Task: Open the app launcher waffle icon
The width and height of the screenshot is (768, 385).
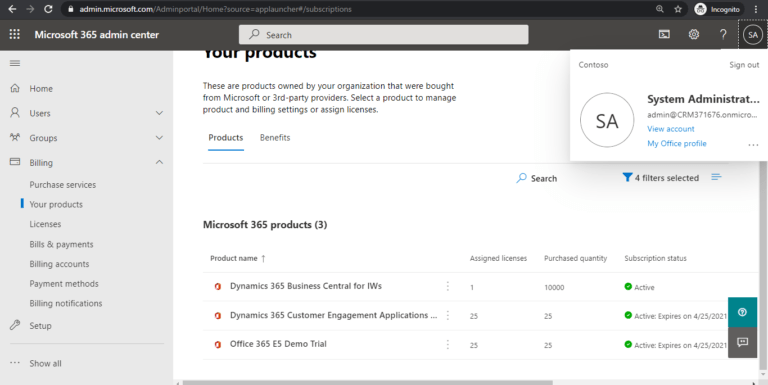Action: (x=15, y=34)
